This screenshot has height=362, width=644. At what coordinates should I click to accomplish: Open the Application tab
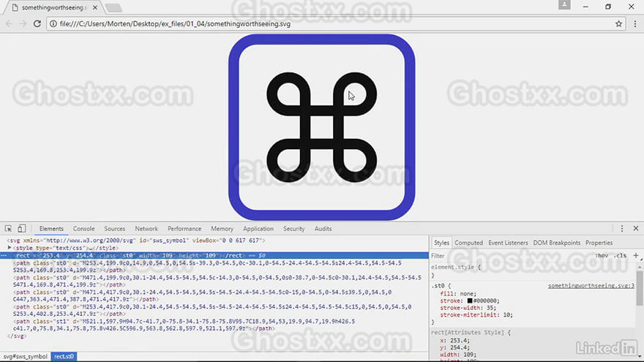(258, 229)
